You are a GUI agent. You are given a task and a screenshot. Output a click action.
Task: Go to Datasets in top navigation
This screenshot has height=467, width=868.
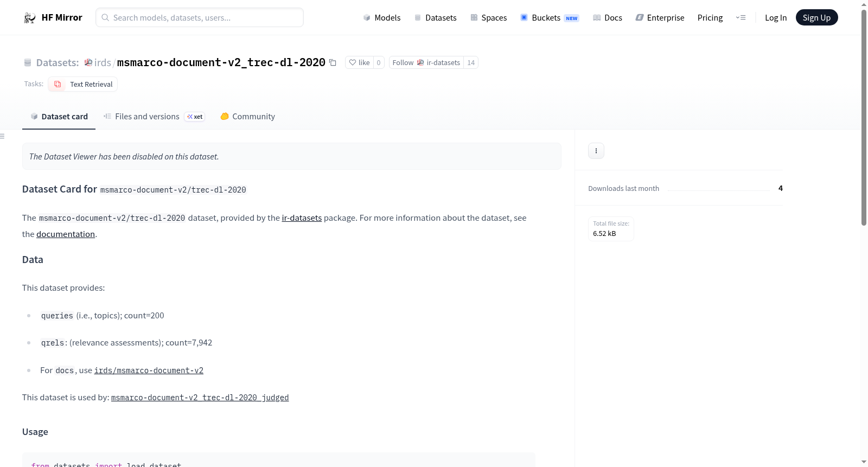pyautogui.click(x=435, y=18)
